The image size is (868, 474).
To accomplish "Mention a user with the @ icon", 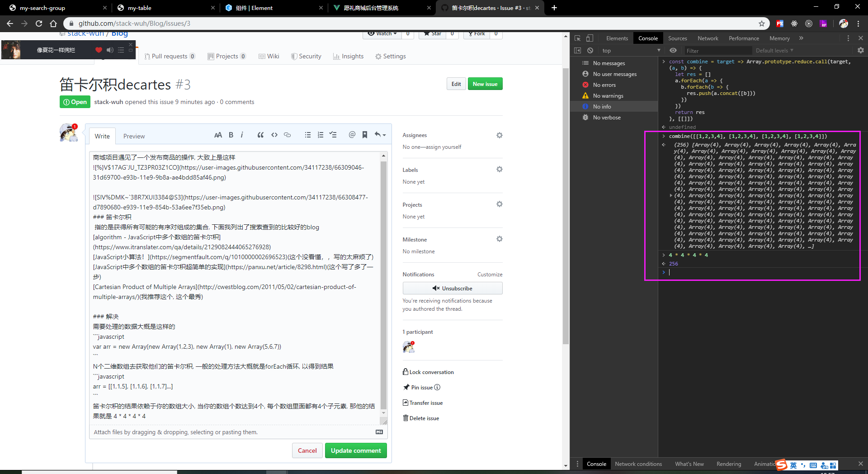I will coord(352,135).
